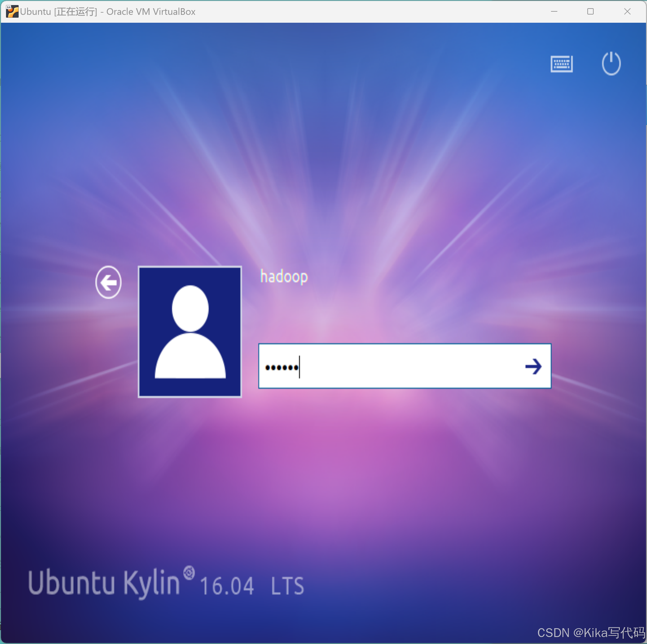Image resolution: width=647 pixels, height=644 pixels.
Task: Go back using the circled left arrow
Action: (x=109, y=283)
